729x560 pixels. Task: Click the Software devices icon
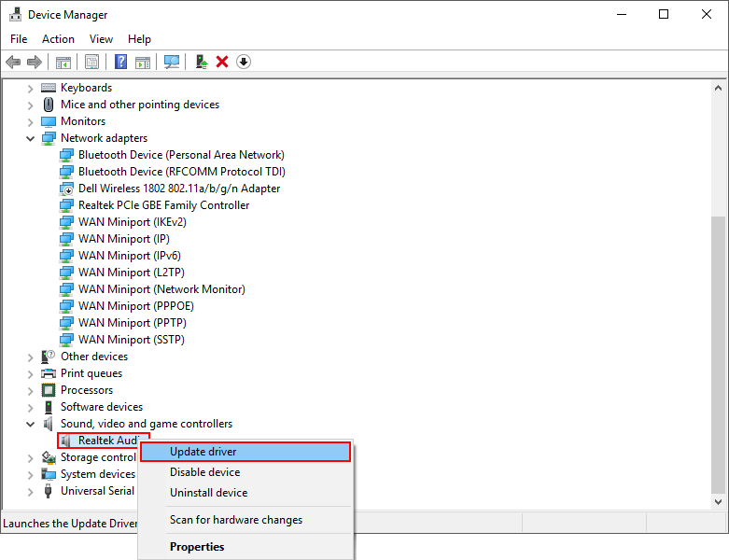click(x=49, y=407)
